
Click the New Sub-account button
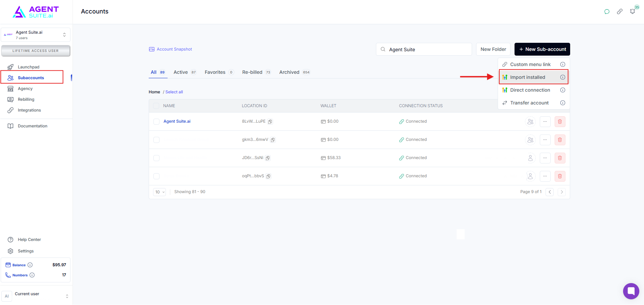click(542, 49)
